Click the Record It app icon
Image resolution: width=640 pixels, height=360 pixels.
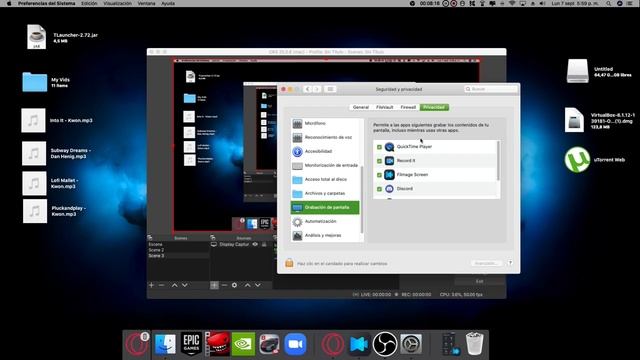[x=389, y=161]
